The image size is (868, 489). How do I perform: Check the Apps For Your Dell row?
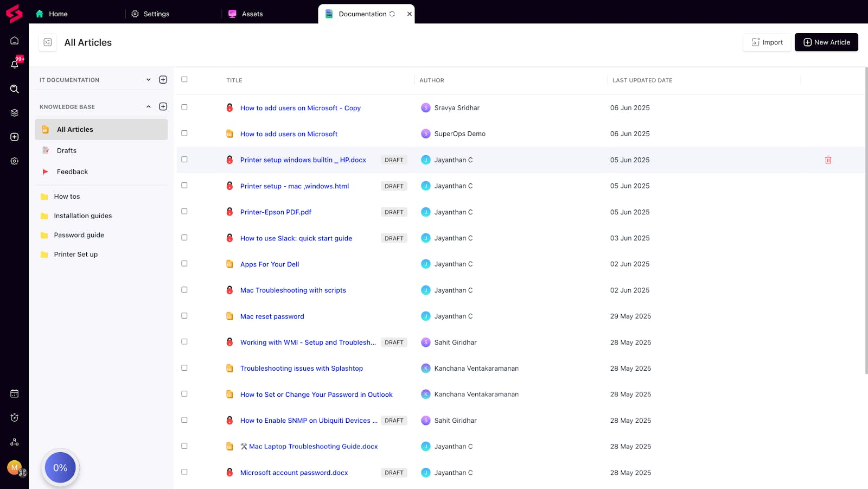click(184, 264)
